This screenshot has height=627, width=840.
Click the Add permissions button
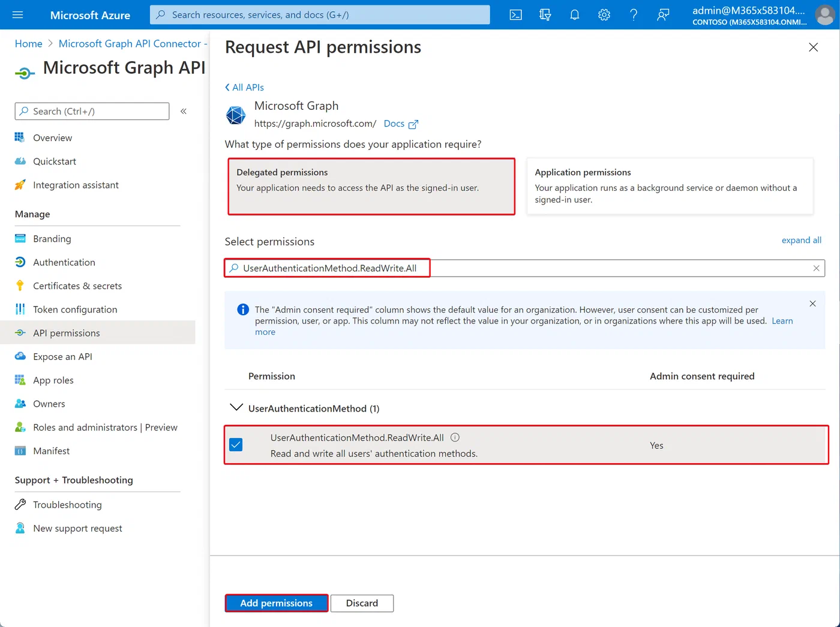point(277,603)
